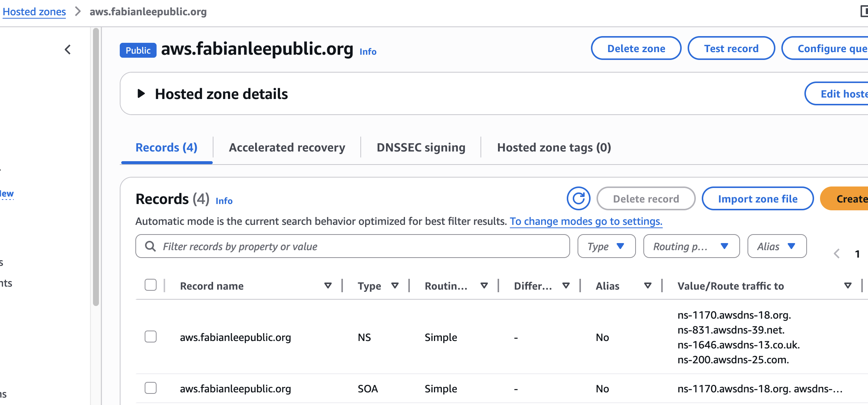Click the Filter records input field

[x=357, y=246]
